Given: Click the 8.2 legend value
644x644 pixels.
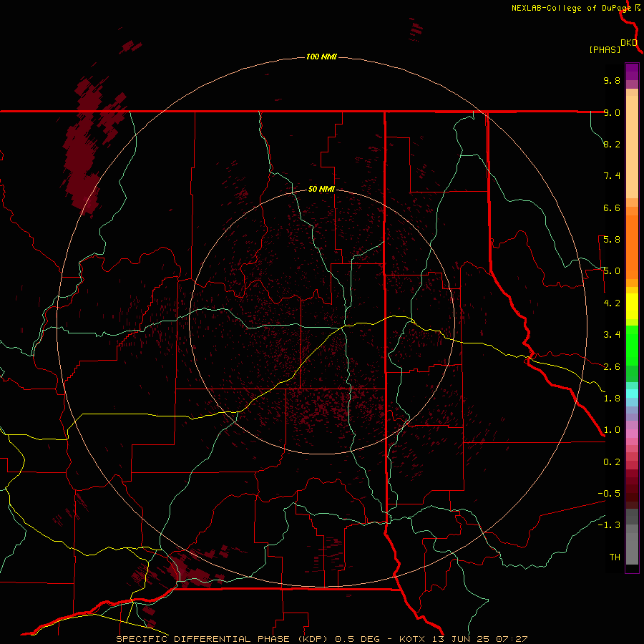Looking at the screenshot, I should tap(612, 144).
